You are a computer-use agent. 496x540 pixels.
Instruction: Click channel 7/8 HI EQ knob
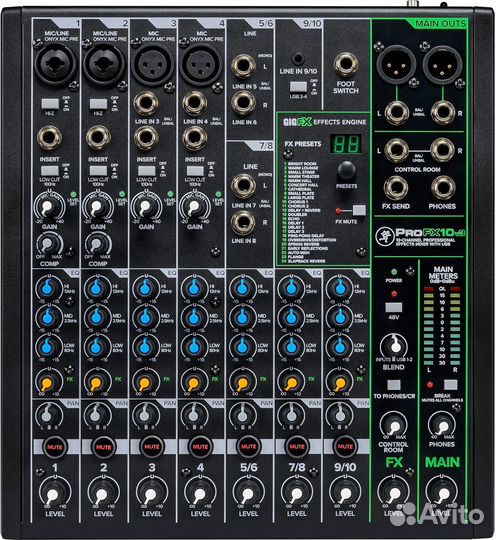(x=291, y=288)
